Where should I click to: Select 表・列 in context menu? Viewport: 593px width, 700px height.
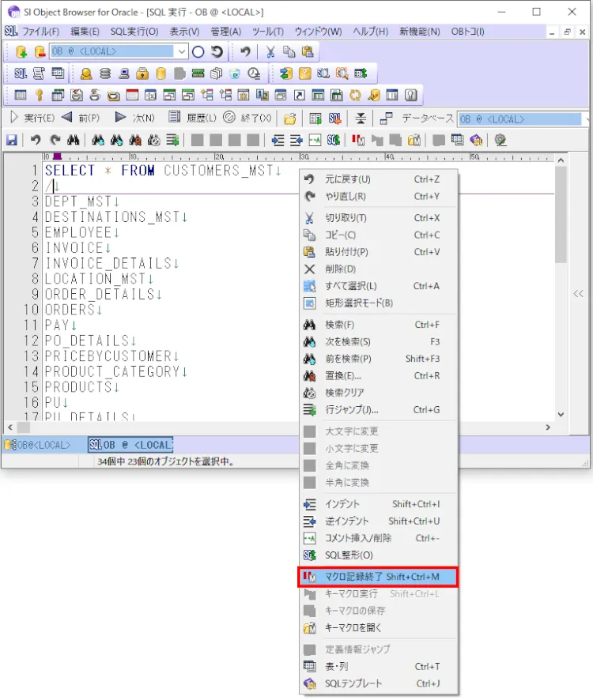click(x=378, y=667)
